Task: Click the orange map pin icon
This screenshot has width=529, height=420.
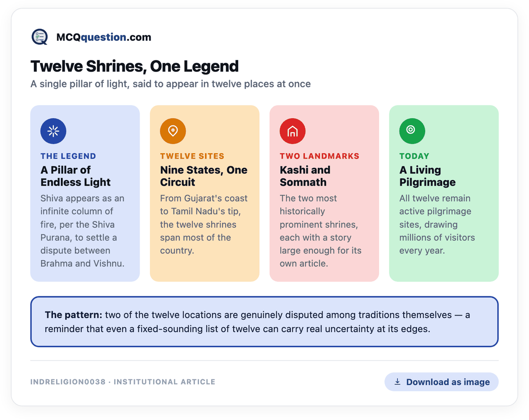Action: point(173,131)
